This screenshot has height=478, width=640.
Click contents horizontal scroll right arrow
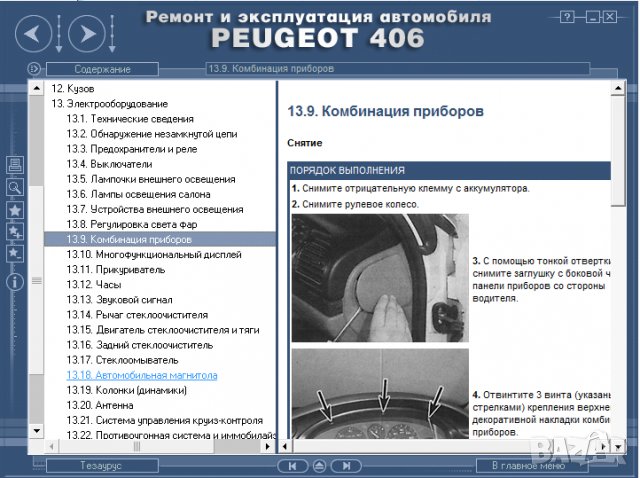pyautogui.click(x=268, y=446)
